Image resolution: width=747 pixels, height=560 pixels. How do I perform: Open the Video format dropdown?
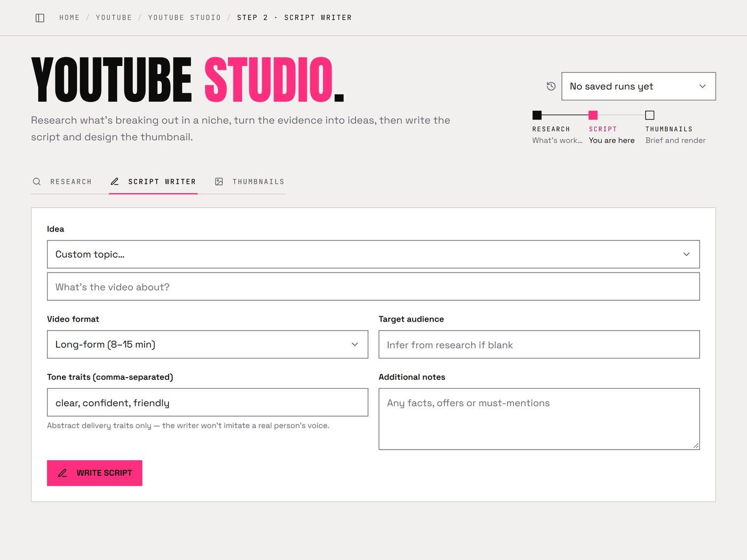tap(208, 345)
